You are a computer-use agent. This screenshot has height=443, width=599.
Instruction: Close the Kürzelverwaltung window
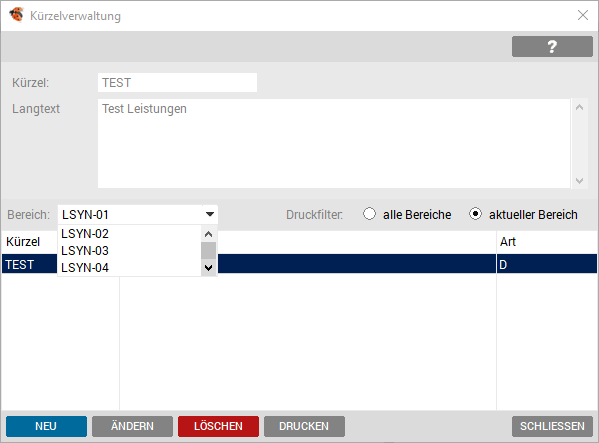[x=583, y=15]
